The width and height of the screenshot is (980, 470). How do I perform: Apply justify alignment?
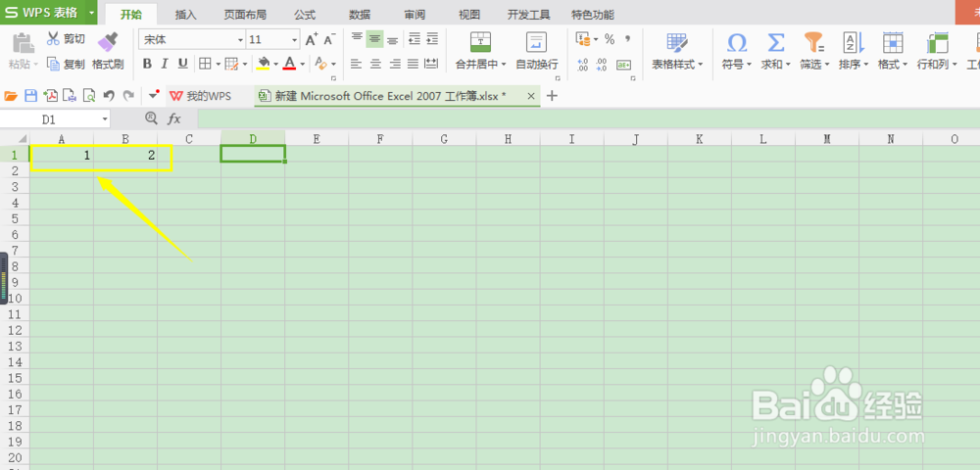(413, 63)
